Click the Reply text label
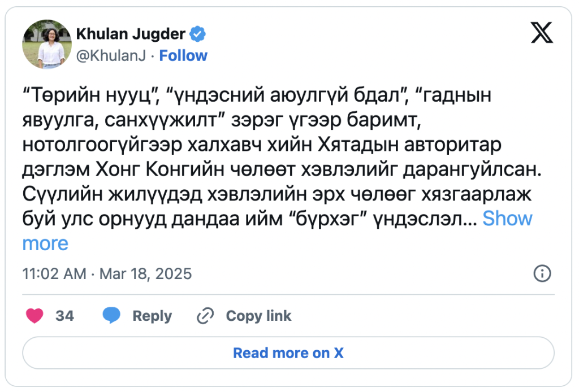The width and height of the screenshot is (579, 392). [x=152, y=316]
